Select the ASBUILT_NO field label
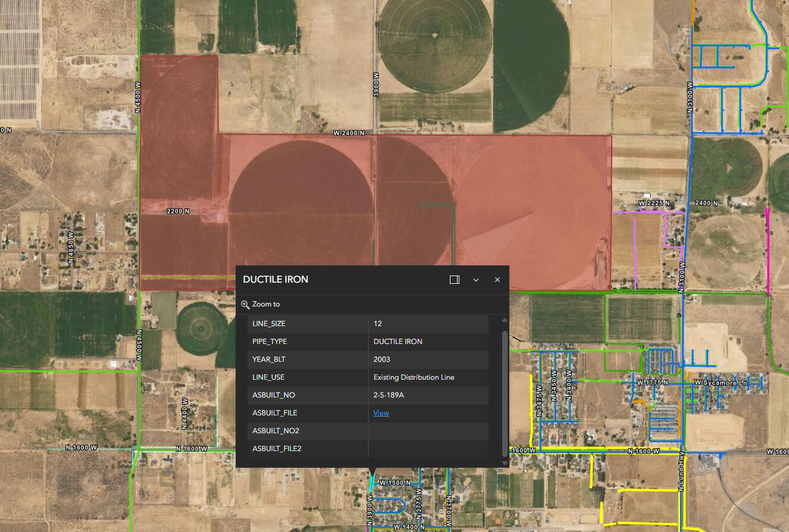Screen dimensions: 789x532 [274, 395]
